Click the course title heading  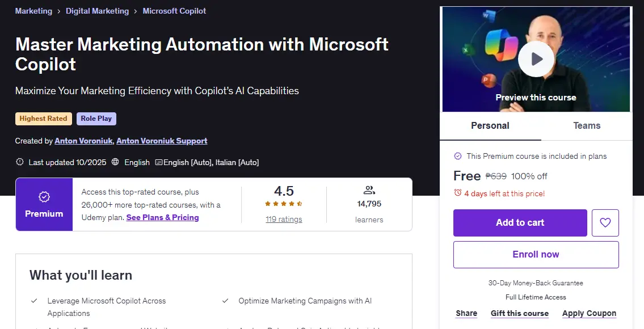coord(201,54)
